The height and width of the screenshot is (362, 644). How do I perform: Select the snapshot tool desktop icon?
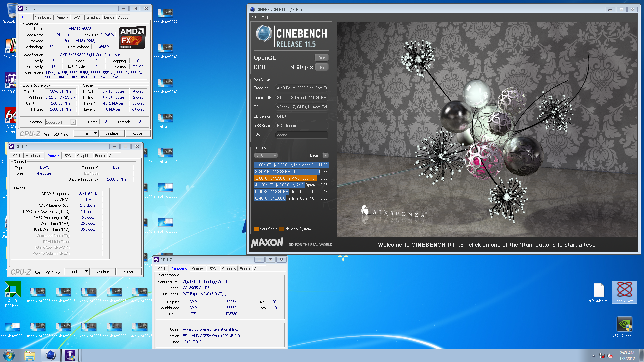(x=624, y=292)
